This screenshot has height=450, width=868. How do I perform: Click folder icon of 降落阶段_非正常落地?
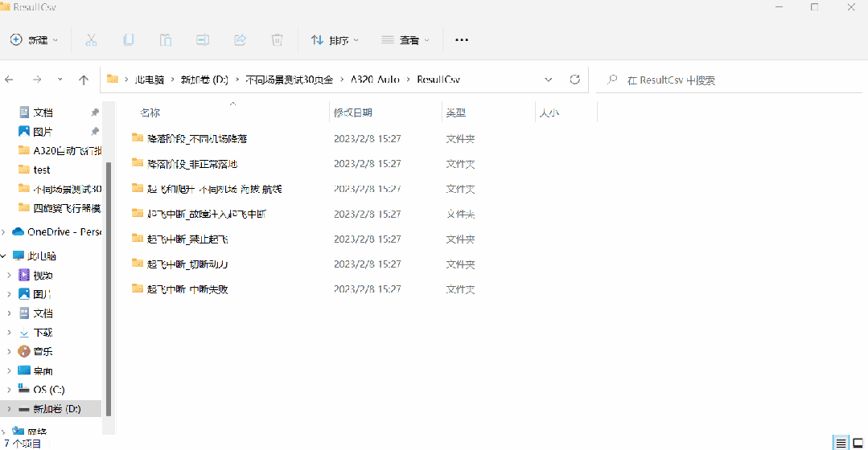(138, 162)
